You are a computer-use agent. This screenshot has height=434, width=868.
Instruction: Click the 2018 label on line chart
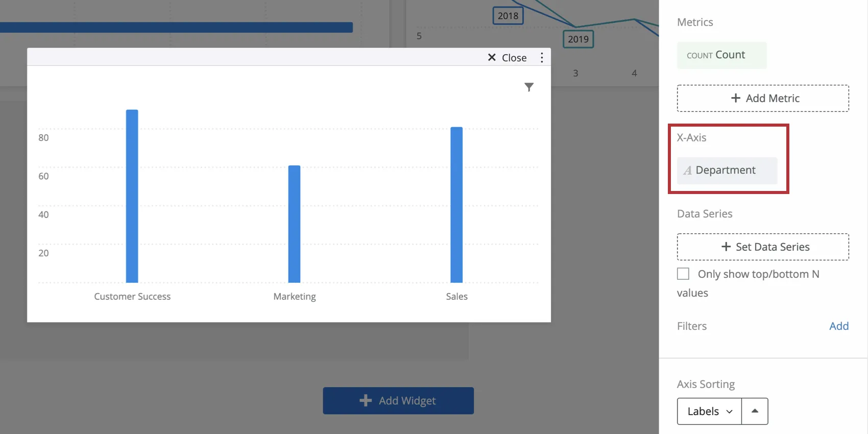[508, 16]
